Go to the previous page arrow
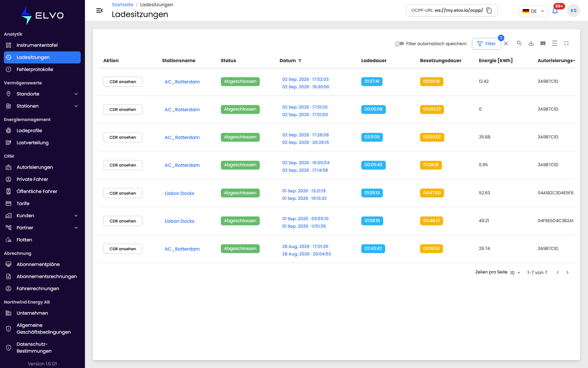The image size is (588, 368). tap(557, 272)
